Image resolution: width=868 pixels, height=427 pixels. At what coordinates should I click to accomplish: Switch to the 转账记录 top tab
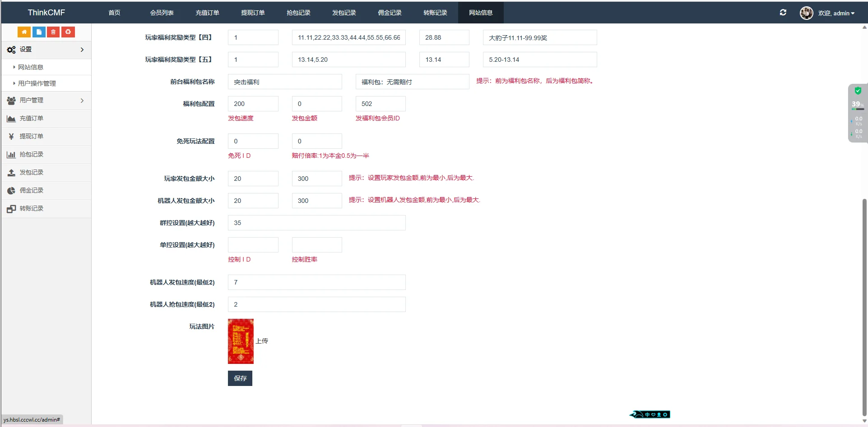435,13
